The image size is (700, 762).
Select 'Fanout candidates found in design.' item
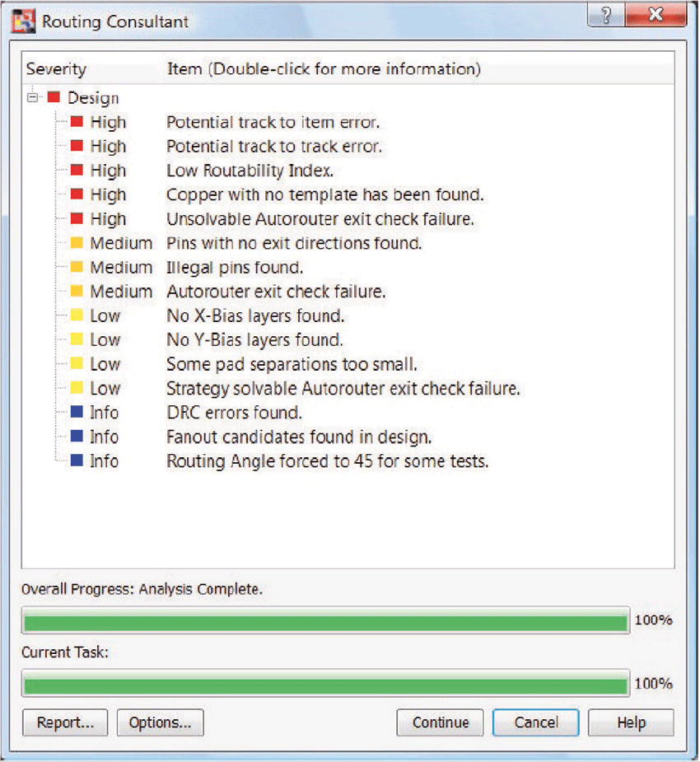(x=299, y=437)
